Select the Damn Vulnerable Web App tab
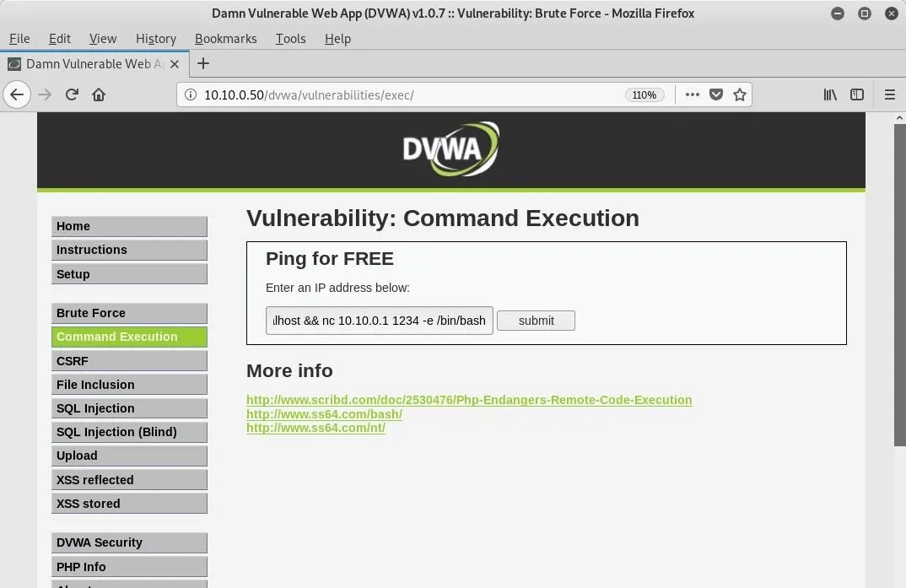Viewport: 906px width, 588px height. [x=94, y=64]
